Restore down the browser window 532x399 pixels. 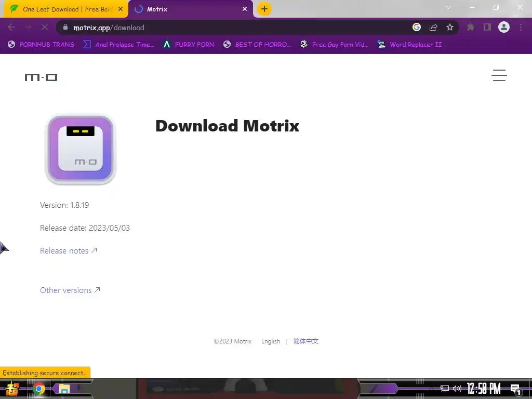[x=496, y=7]
